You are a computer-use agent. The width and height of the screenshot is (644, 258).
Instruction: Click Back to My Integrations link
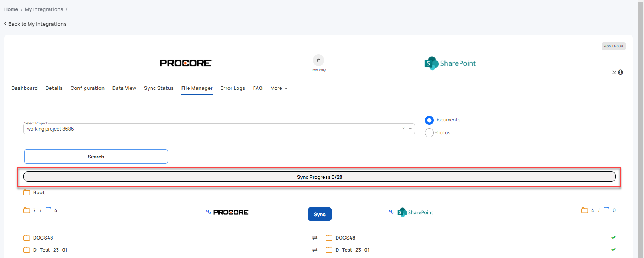tap(35, 24)
